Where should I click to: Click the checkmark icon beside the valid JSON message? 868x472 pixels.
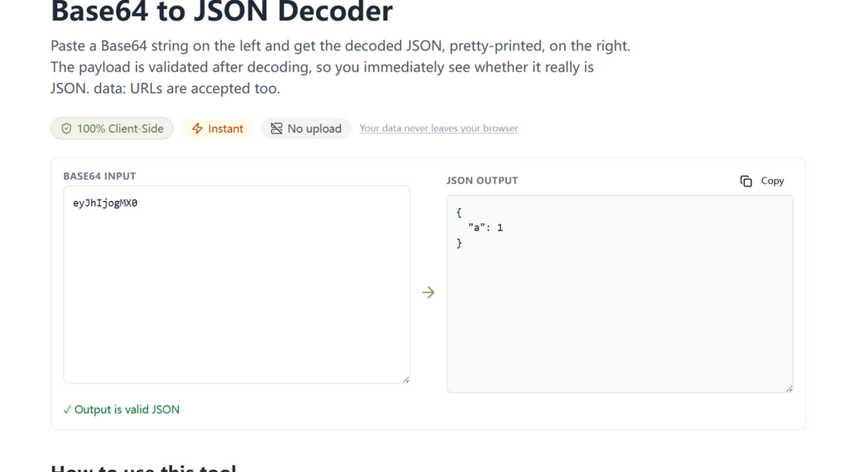pyautogui.click(x=67, y=410)
